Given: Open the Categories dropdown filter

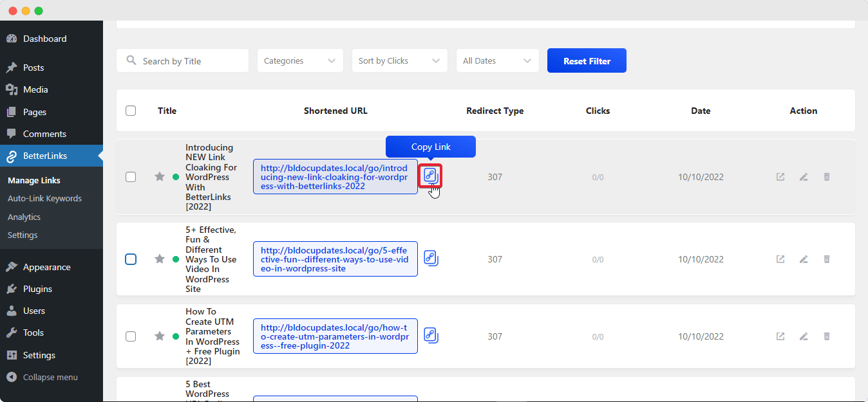Looking at the screenshot, I should click(300, 60).
